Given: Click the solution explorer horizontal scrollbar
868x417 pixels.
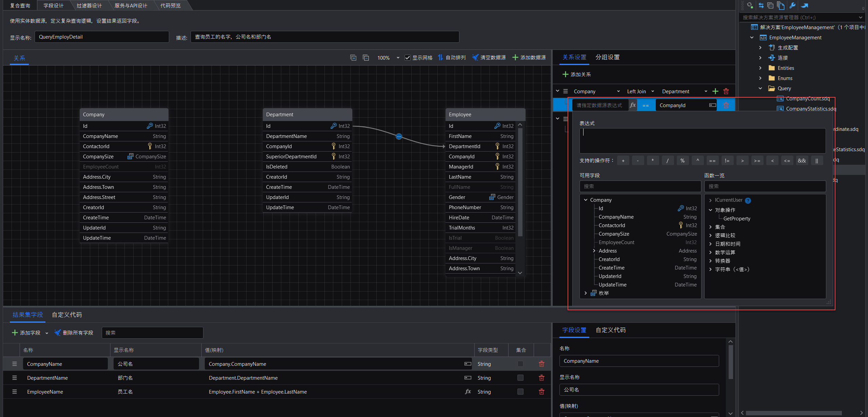Looking at the screenshot, I should 793,413.
